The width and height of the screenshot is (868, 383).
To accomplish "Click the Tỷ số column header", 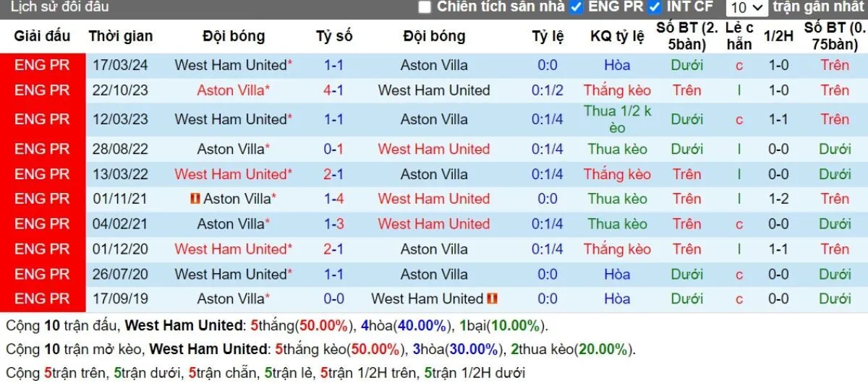I will tap(333, 36).
